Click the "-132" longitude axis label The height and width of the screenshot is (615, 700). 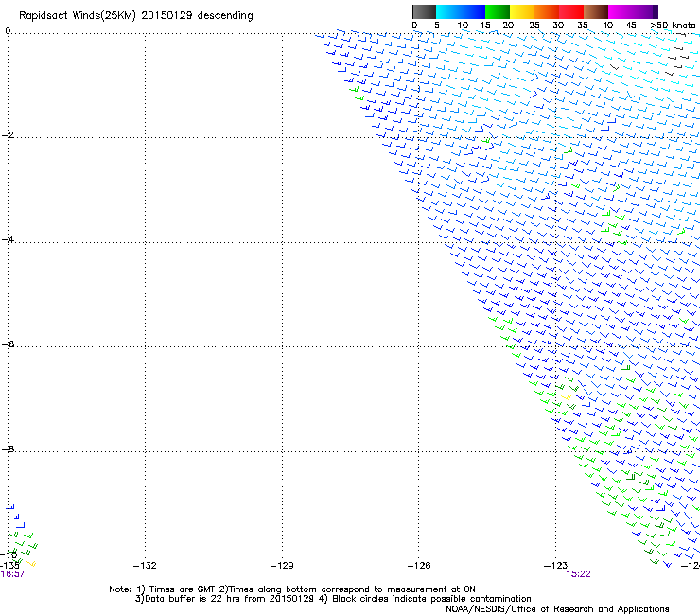(145, 566)
